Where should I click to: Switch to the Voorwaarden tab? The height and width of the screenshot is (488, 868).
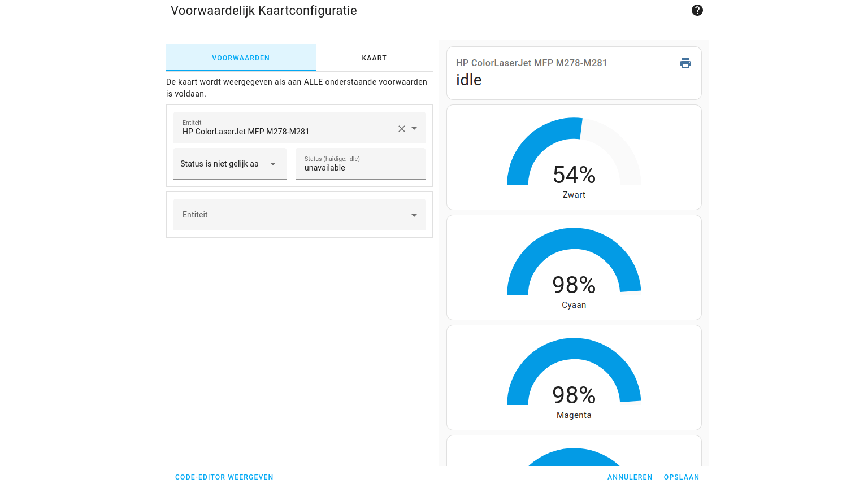(x=241, y=58)
